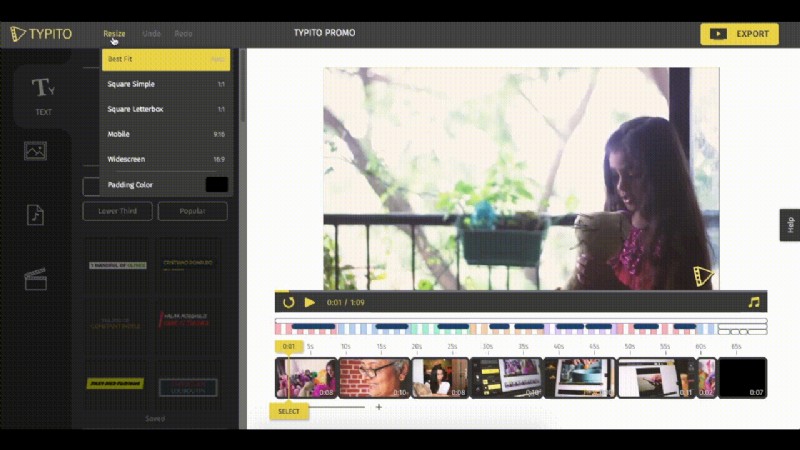Image resolution: width=800 pixels, height=450 pixels.
Task: Select the fifth clip with laptop and bowl
Action: pyautogui.click(x=580, y=378)
